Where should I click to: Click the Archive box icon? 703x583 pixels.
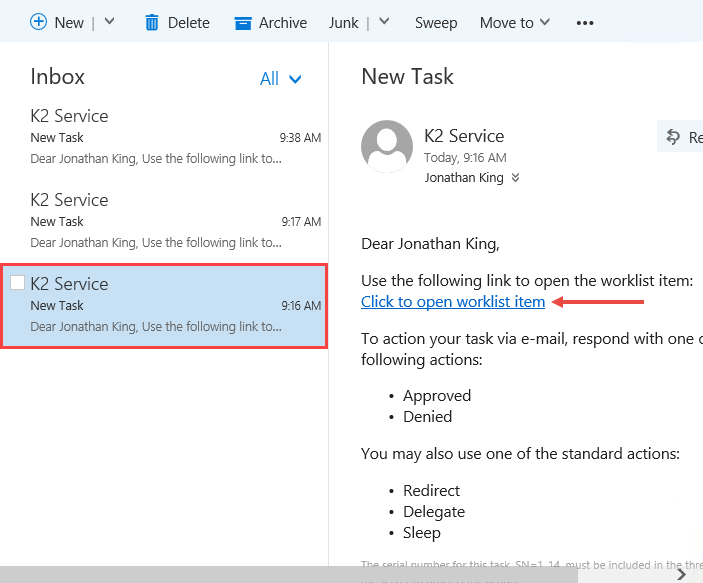click(243, 23)
